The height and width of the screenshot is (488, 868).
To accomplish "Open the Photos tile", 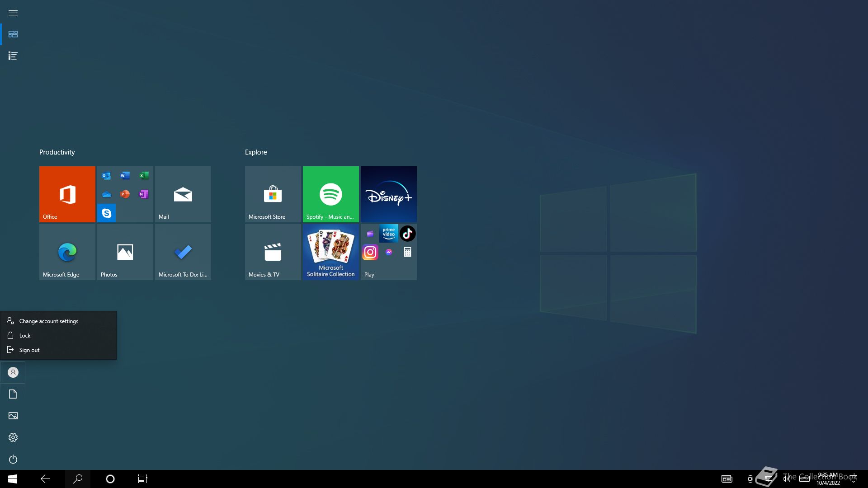I will tap(125, 252).
